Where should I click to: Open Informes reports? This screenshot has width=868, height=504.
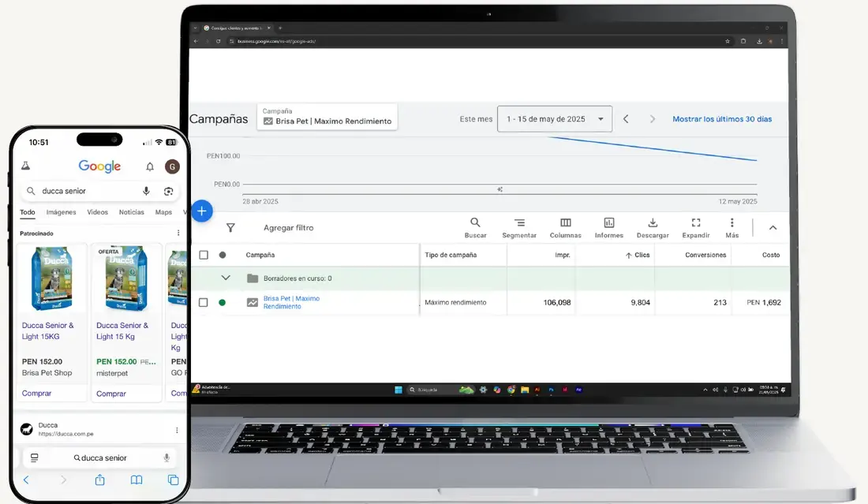point(609,227)
